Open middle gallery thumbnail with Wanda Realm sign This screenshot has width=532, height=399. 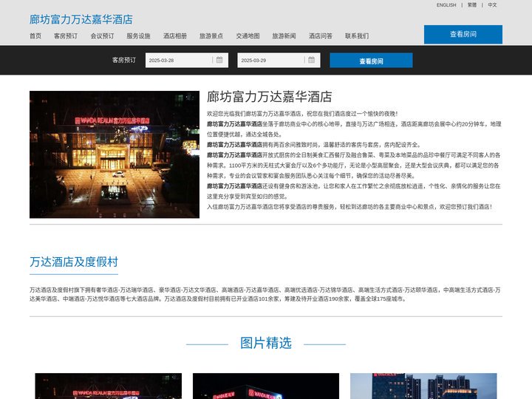click(x=266, y=386)
